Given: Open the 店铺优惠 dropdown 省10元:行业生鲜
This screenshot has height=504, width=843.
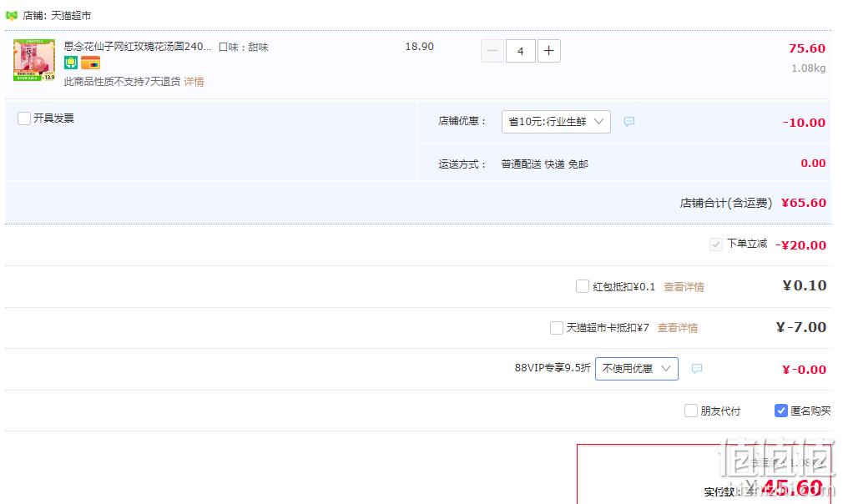Looking at the screenshot, I should click(x=556, y=122).
